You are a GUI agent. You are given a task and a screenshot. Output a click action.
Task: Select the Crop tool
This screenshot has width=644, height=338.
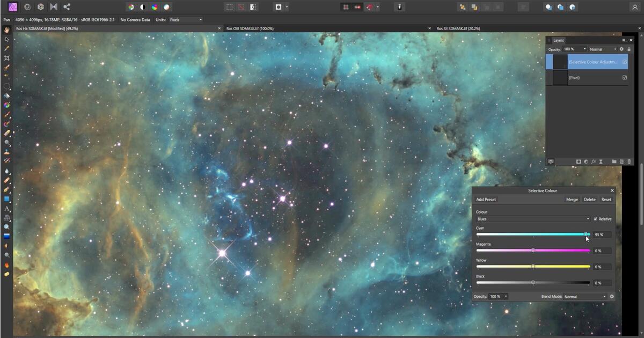pos(6,57)
